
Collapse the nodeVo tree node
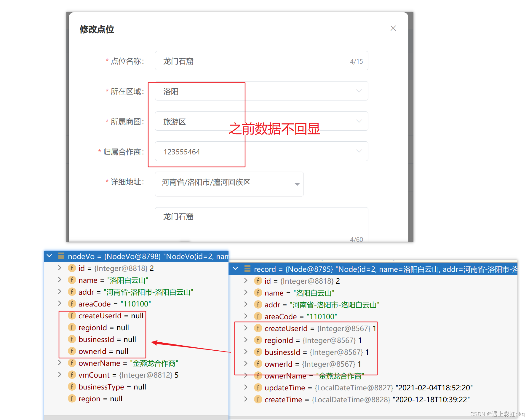pos(49,256)
